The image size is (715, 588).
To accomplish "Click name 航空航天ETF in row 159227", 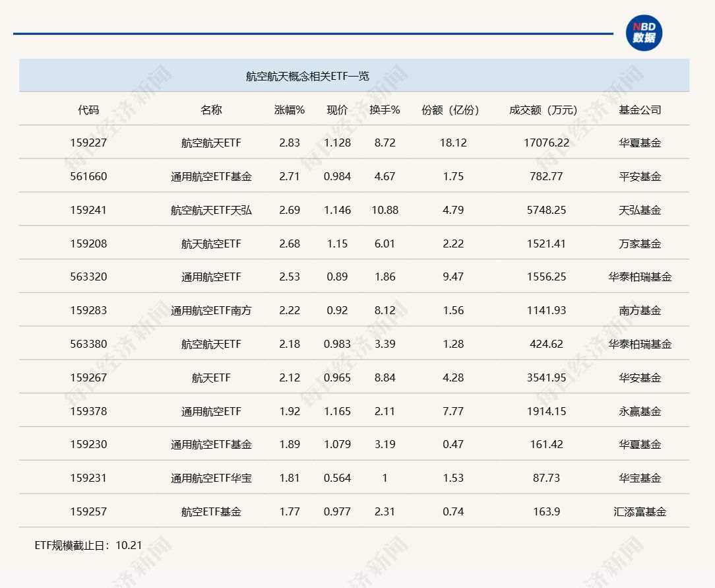I will click(x=211, y=143).
